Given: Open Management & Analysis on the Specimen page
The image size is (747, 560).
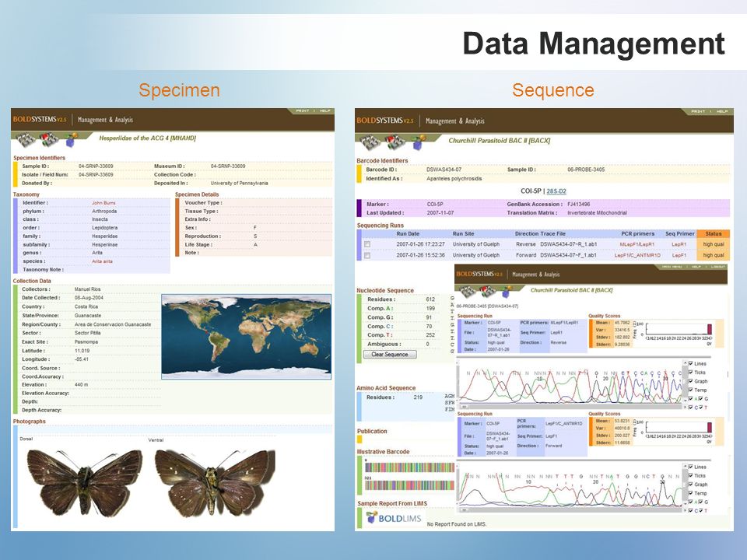Looking at the screenshot, I should [x=105, y=120].
